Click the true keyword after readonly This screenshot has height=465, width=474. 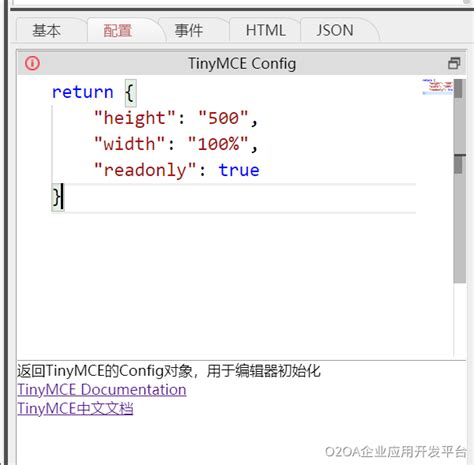239,170
